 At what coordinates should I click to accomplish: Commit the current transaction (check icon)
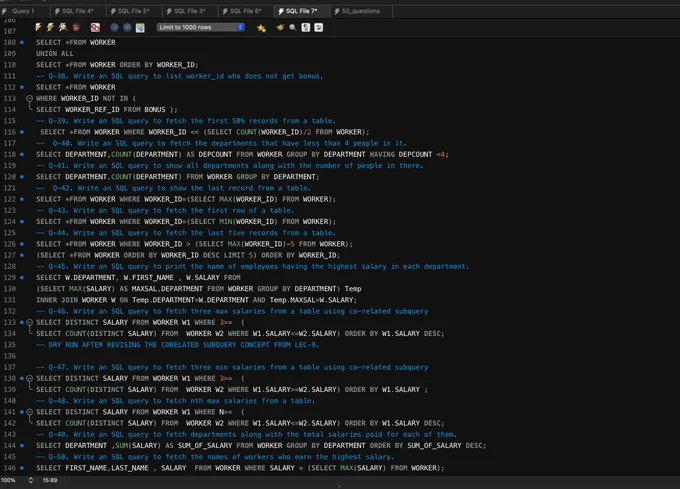click(x=114, y=27)
